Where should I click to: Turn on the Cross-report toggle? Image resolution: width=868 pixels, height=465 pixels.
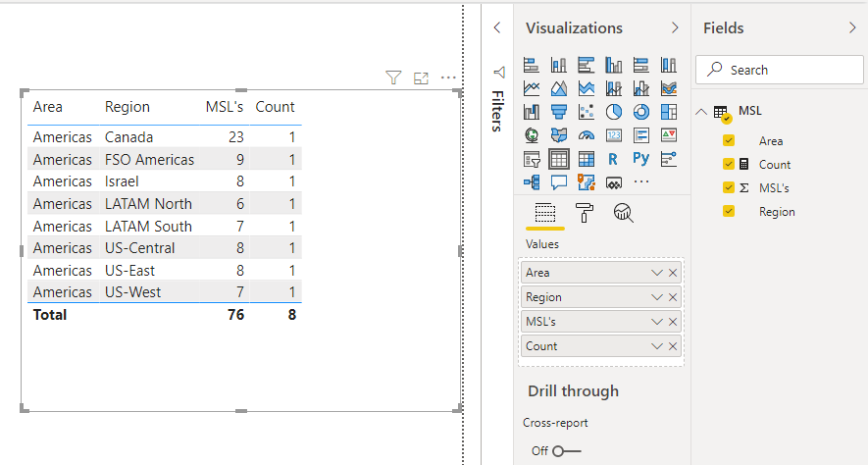[566, 451]
